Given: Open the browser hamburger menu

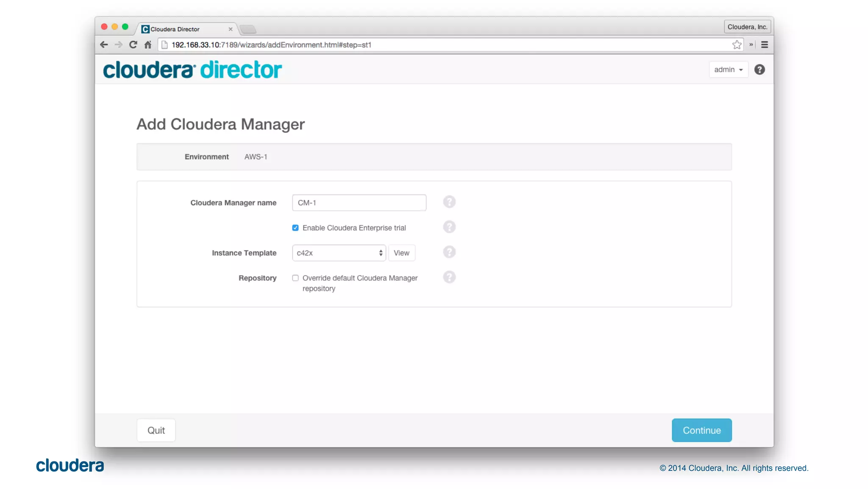Looking at the screenshot, I should click(x=765, y=45).
